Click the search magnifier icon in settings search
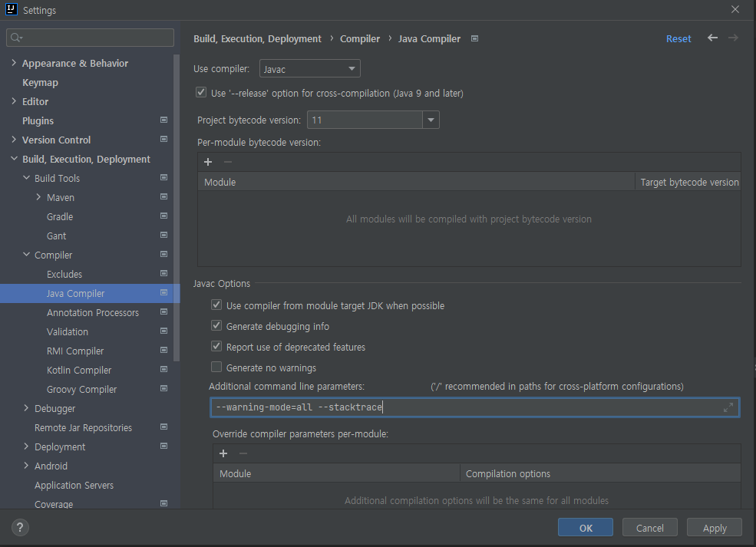The height and width of the screenshot is (547, 756). 16,38
